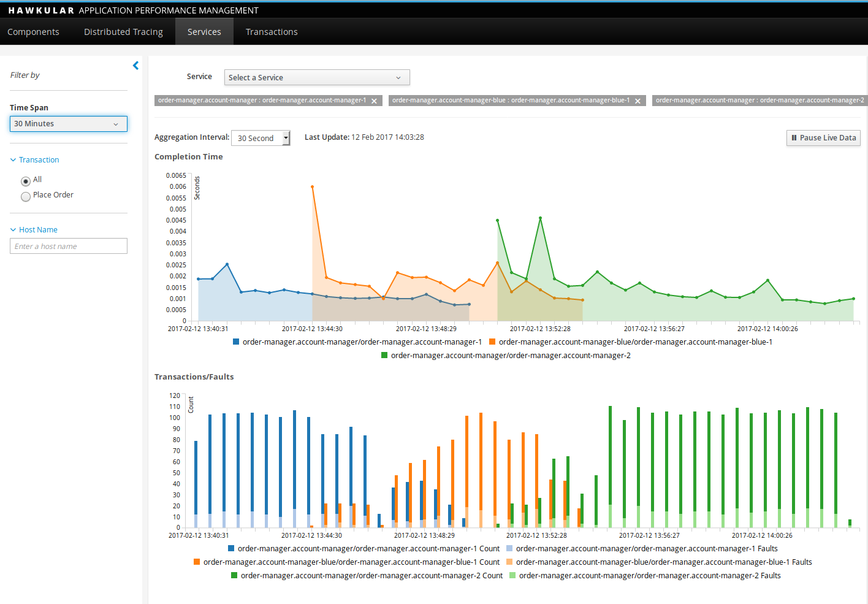Open the Components tab

[x=33, y=32]
